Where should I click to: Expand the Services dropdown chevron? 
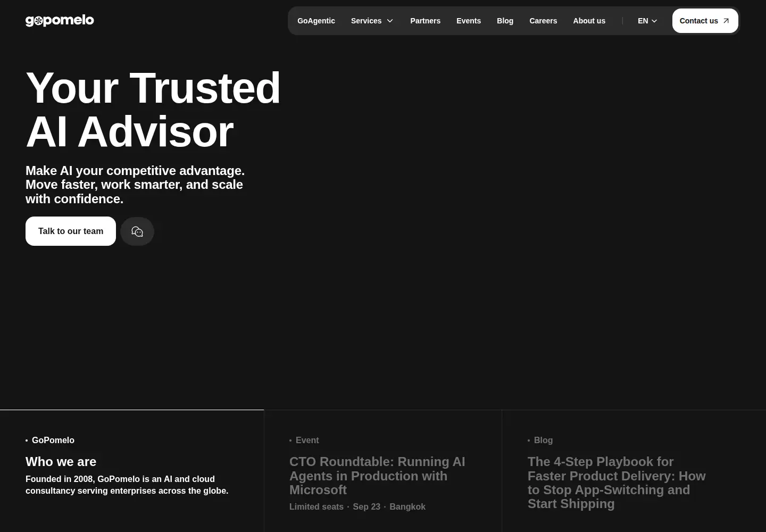[x=390, y=21]
